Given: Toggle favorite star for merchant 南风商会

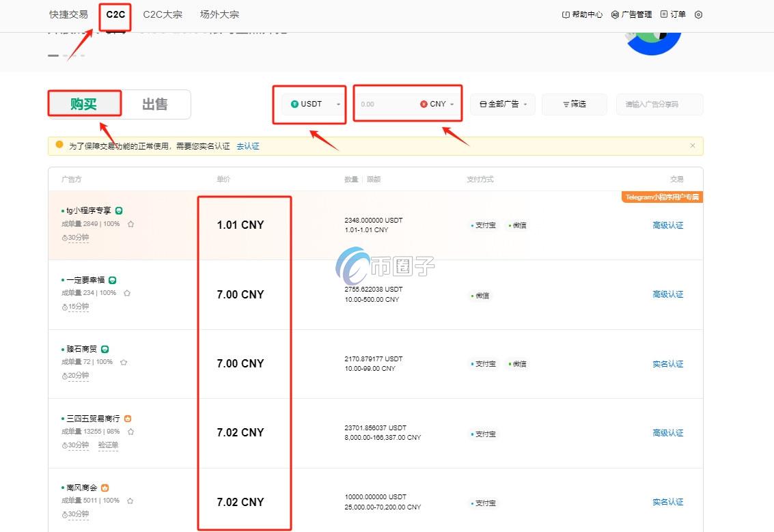Looking at the screenshot, I should (x=129, y=500).
